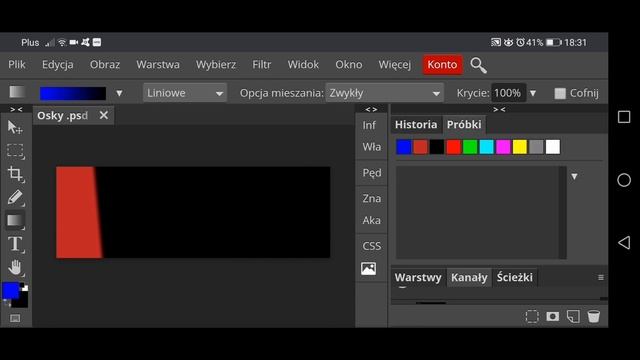This screenshot has height=360, width=640.
Task: Open the blue-black gradient picker
Action: click(x=73, y=93)
